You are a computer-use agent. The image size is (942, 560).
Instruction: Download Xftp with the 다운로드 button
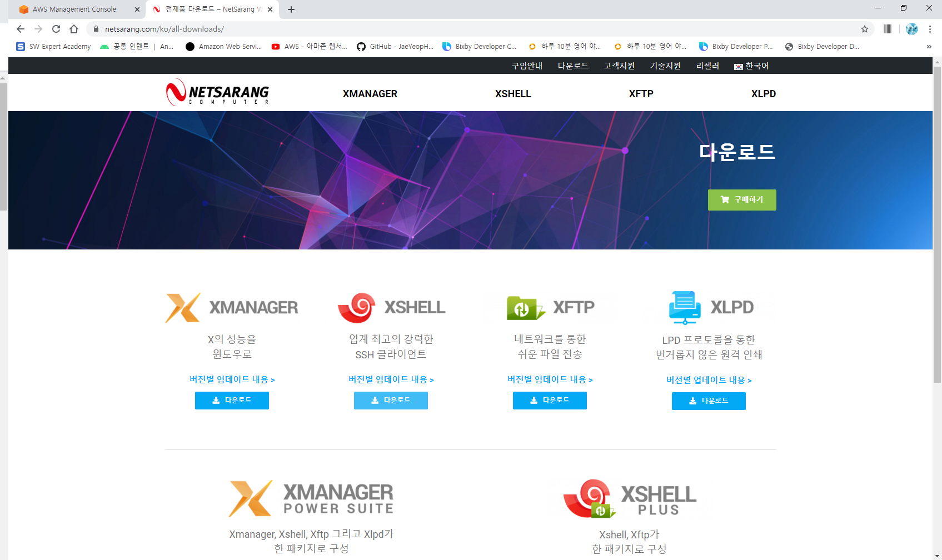coord(550,401)
